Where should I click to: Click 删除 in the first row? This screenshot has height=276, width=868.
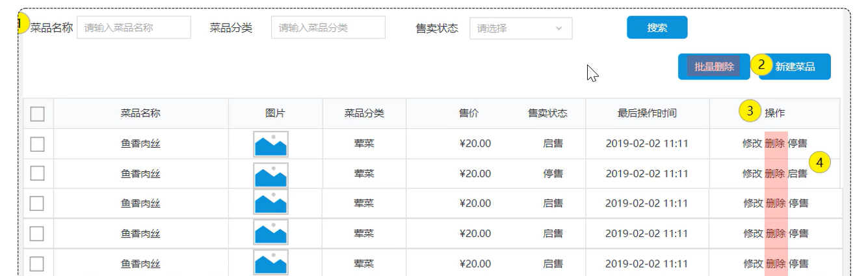click(775, 144)
